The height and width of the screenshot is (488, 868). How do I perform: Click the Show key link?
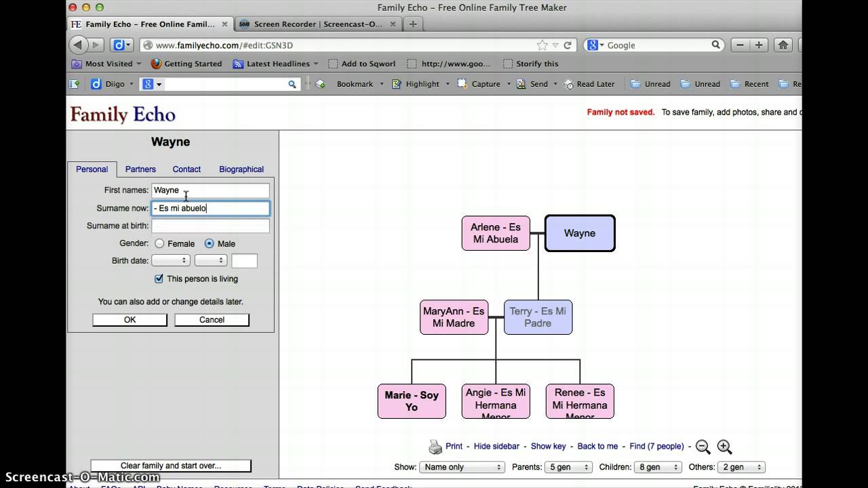[x=548, y=446]
